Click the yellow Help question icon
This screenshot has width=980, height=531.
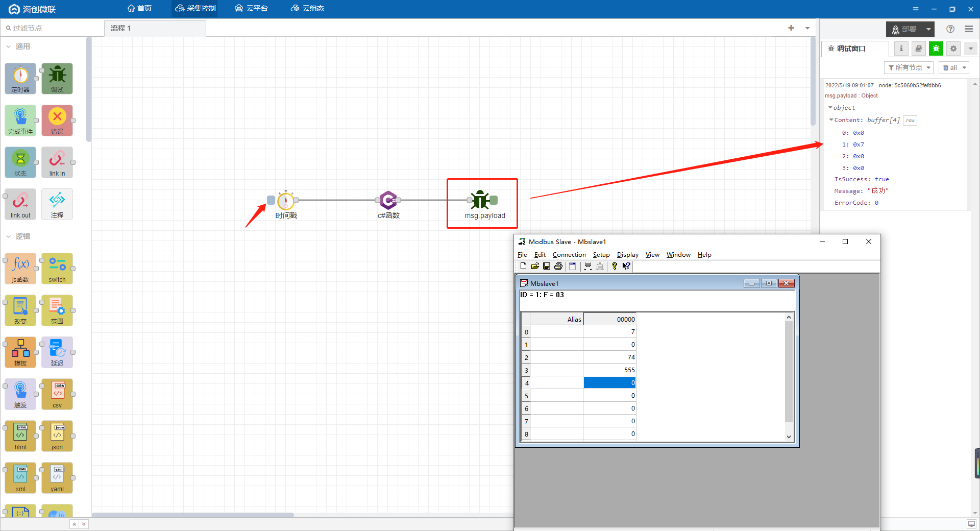tap(615, 266)
